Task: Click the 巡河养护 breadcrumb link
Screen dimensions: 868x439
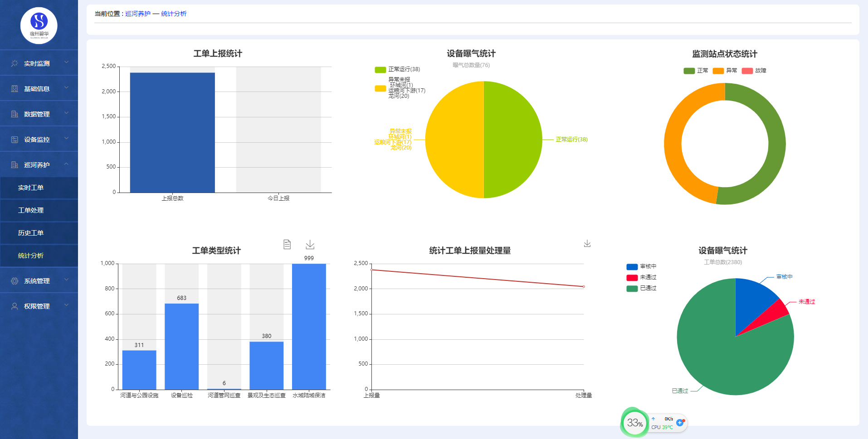Action: 138,14
